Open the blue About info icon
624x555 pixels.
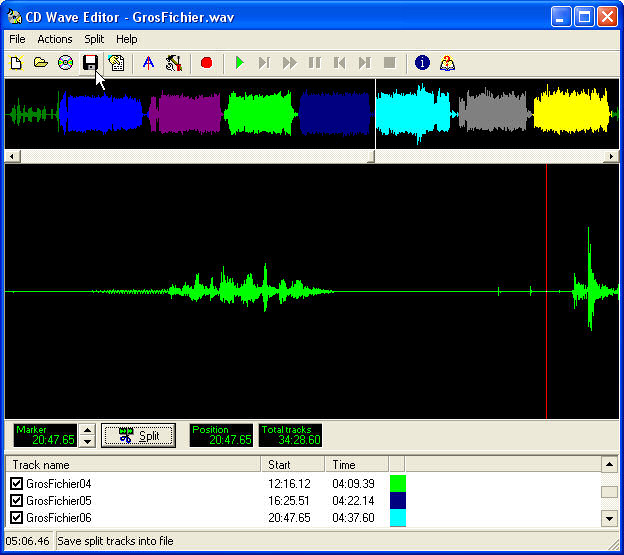point(422,63)
